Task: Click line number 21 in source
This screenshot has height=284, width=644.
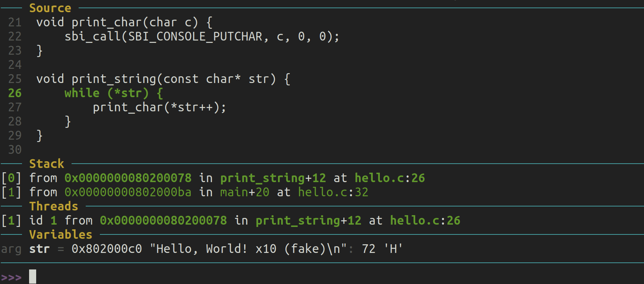Action: (15, 22)
